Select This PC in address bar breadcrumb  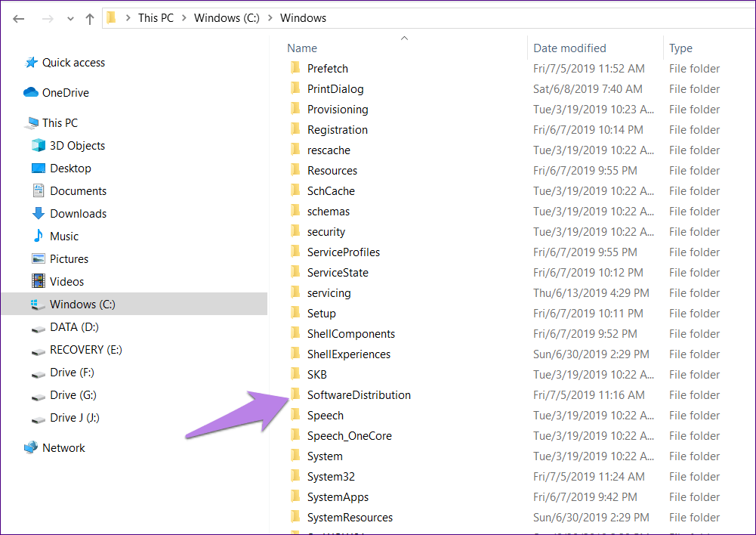point(156,18)
